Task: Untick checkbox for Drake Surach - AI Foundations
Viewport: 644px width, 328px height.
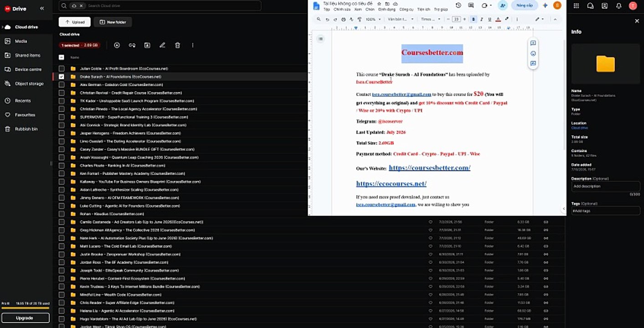Action: coord(62,77)
